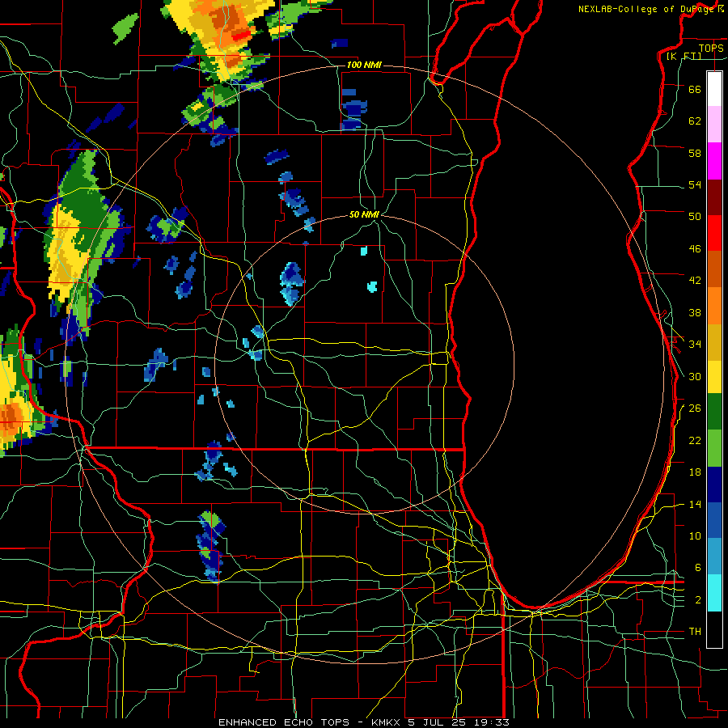
Task: Choose the dark orange band in the legend
Action: click(714, 269)
